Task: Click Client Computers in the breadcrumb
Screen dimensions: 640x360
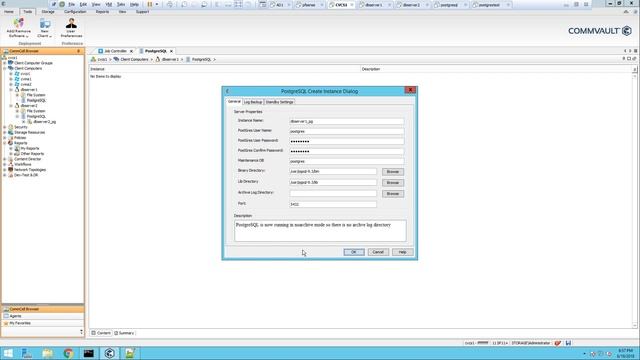Action: 134,60
